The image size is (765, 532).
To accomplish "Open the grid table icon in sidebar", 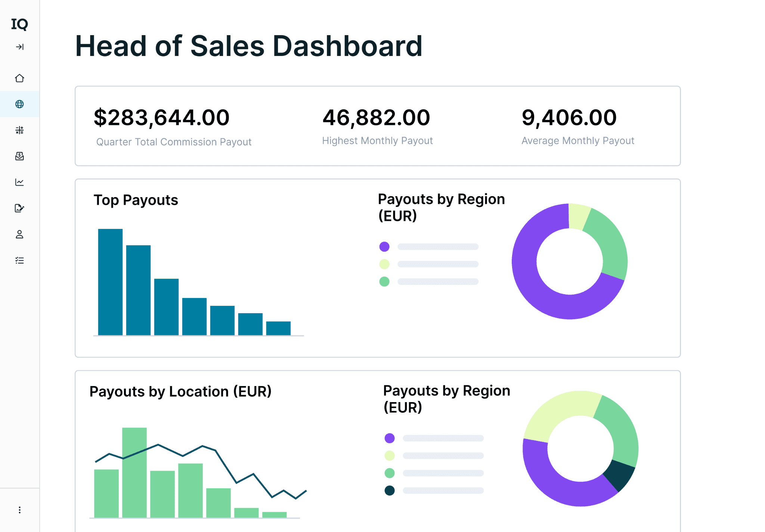I will pyautogui.click(x=19, y=130).
